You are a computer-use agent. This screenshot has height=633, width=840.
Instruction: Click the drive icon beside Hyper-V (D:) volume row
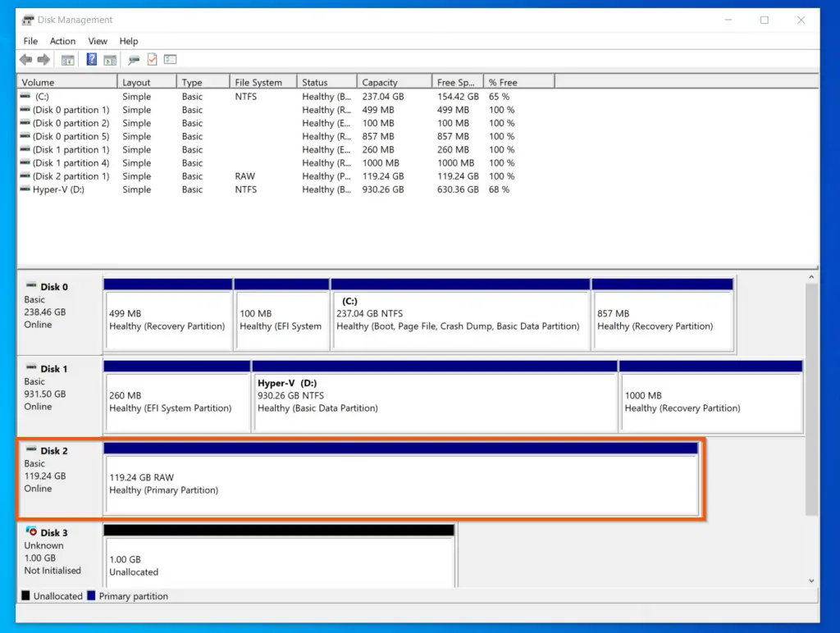point(25,189)
